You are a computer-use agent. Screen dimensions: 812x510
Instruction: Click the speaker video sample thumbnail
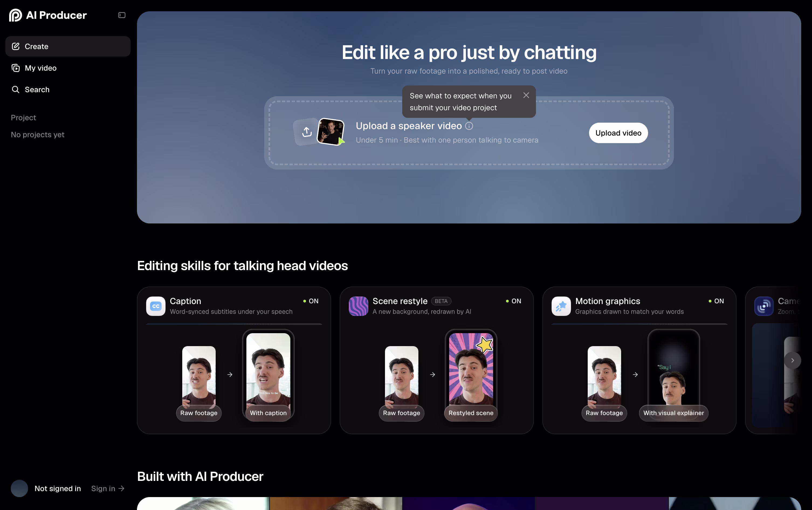(331, 132)
